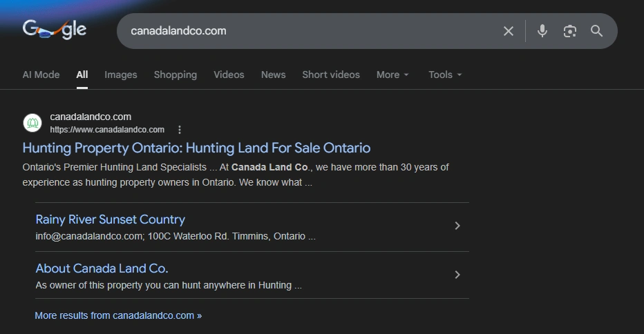This screenshot has width=644, height=334.
Task: Open search by image camera icon
Action: [x=569, y=31]
